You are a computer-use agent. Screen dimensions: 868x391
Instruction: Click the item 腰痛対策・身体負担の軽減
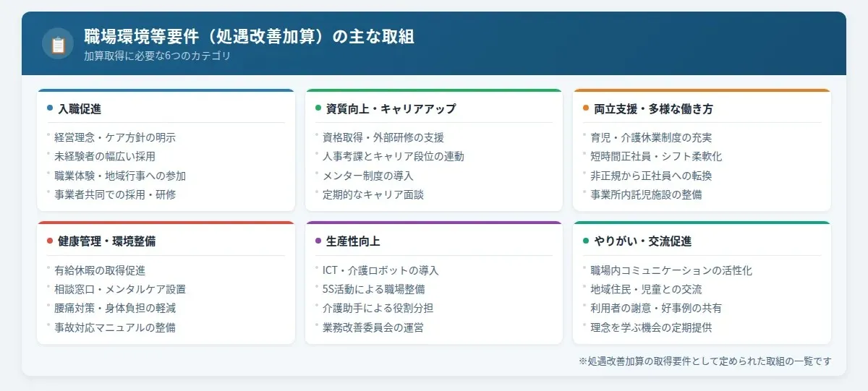(115, 308)
